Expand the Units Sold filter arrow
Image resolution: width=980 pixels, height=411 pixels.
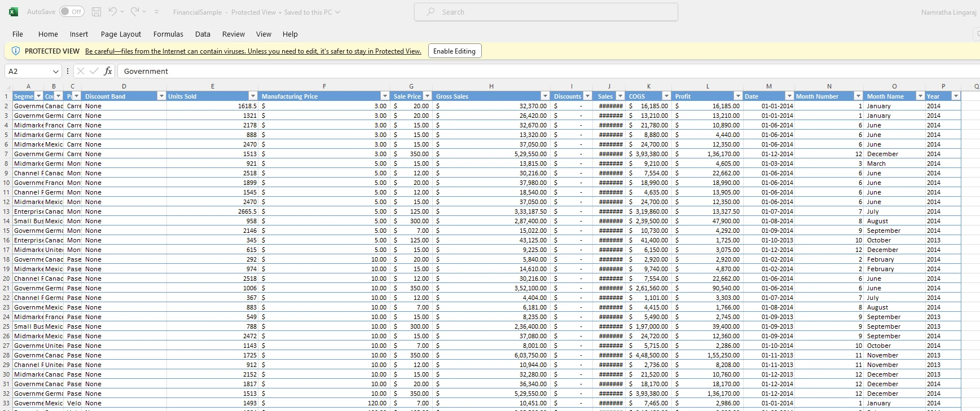tap(253, 96)
